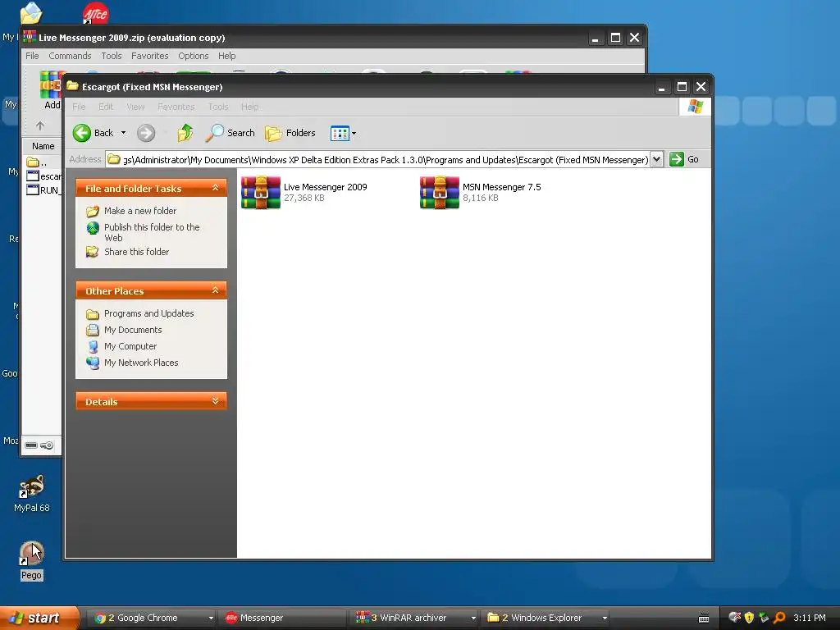Expand the address bar dropdown arrow
Viewport: 840px width, 630px height.
pyautogui.click(x=656, y=159)
